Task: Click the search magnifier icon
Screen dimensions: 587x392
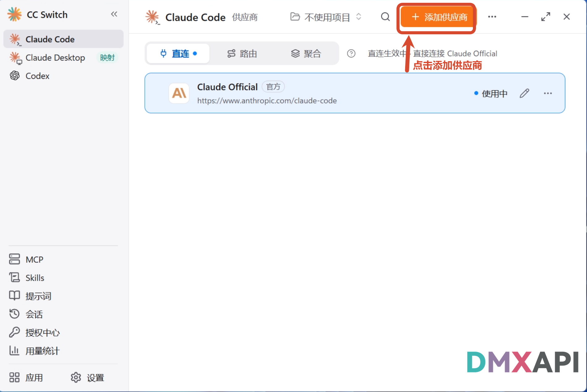Action: pos(385,17)
